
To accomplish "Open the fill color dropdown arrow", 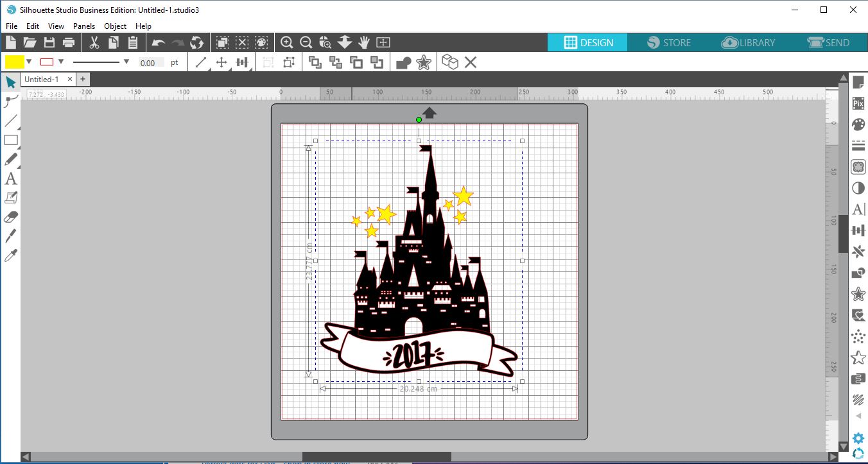I will point(29,62).
